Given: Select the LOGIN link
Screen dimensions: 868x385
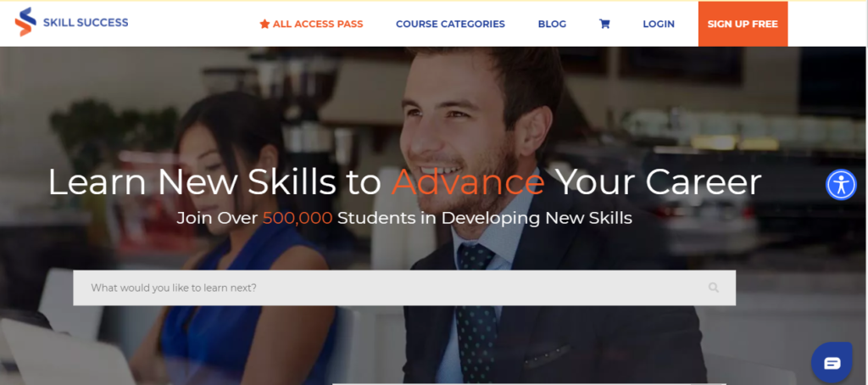Looking at the screenshot, I should tap(658, 24).
